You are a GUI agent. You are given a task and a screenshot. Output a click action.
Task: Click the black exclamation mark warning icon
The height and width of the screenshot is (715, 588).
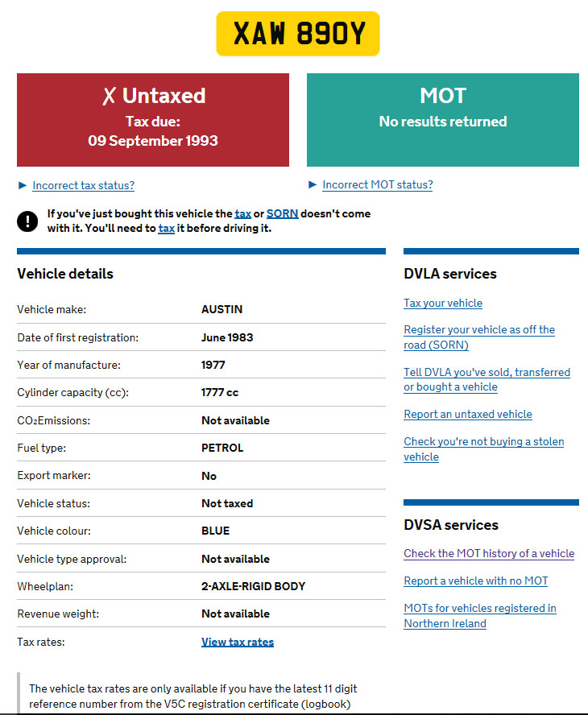27,221
